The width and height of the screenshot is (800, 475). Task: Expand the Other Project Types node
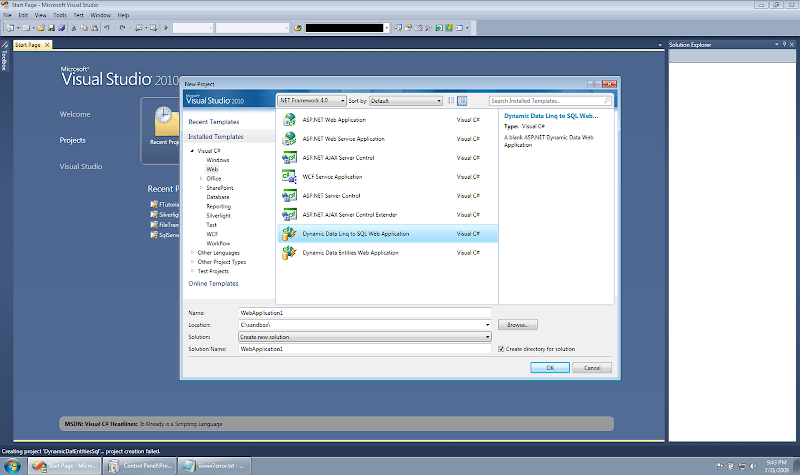point(192,262)
